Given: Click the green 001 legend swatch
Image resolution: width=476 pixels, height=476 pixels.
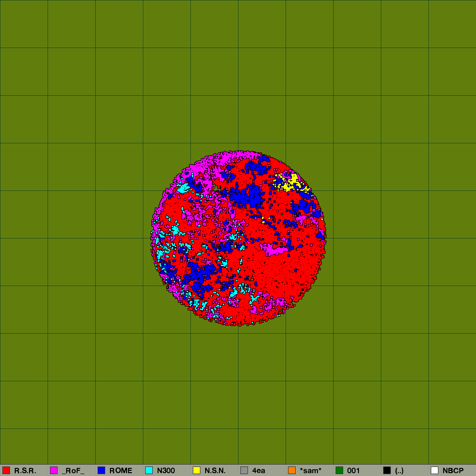Looking at the screenshot, I should tap(339, 470).
